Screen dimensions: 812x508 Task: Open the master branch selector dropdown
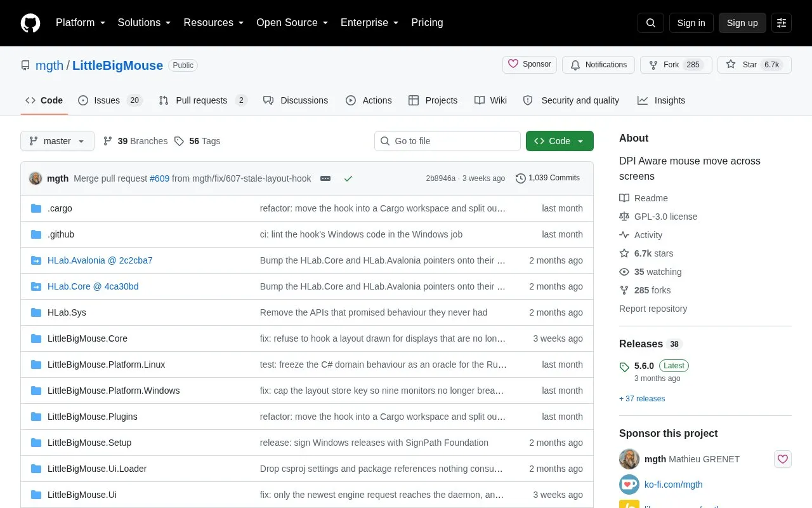point(57,141)
